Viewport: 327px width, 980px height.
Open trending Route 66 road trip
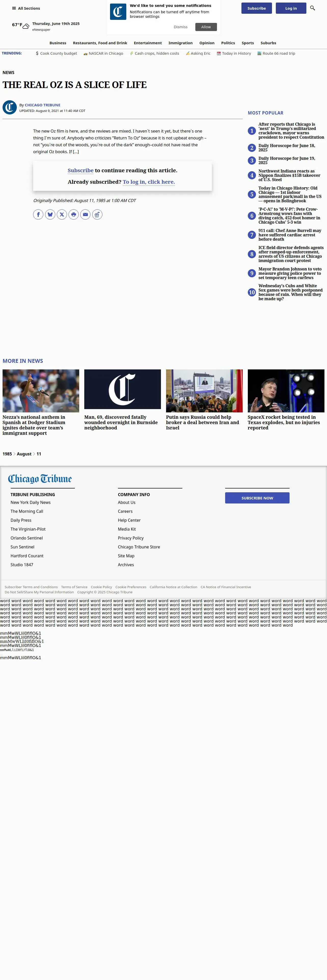pyautogui.click(x=276, y=54)
